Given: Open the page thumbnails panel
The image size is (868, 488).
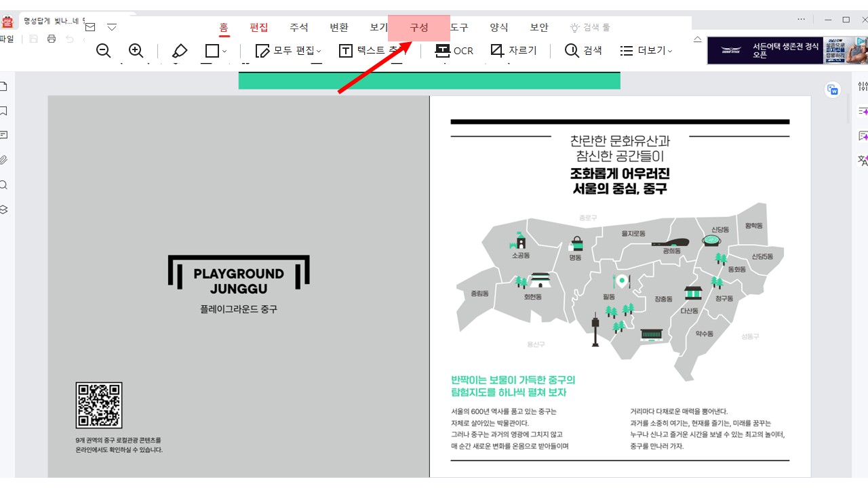Looking at the screenshot, I should point(5,86).
